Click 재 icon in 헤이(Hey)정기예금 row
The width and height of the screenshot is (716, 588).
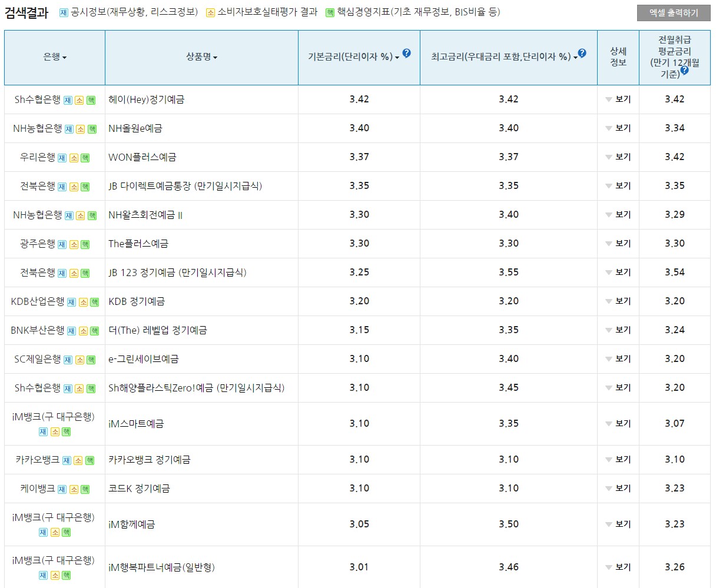pos(68,100)
